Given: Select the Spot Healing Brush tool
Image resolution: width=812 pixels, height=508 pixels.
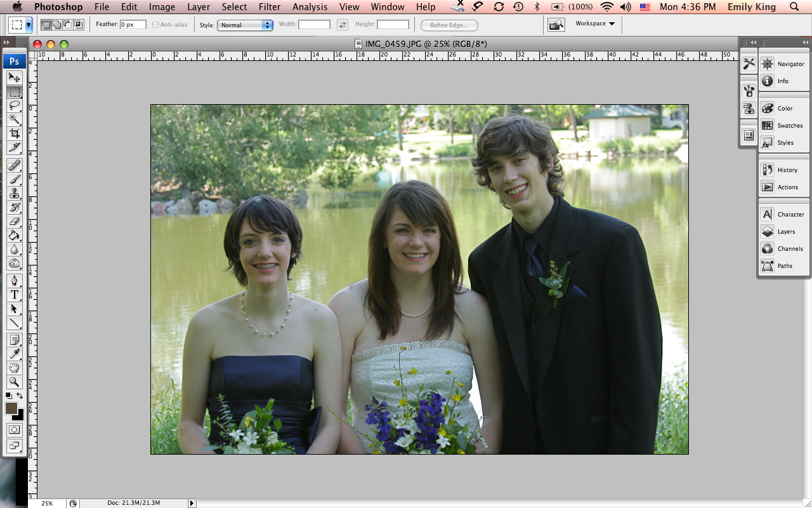Looking at the screenshot, I should (14, 165).
